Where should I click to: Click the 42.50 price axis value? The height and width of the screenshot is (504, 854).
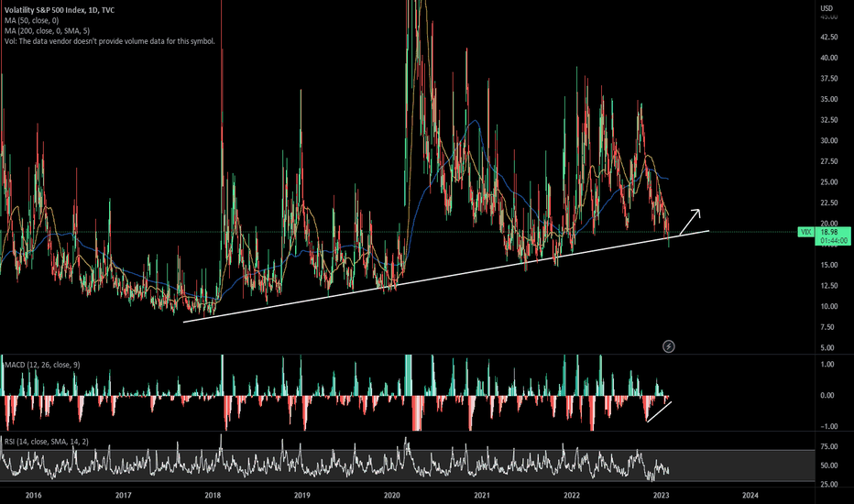(x=829, y=37)
